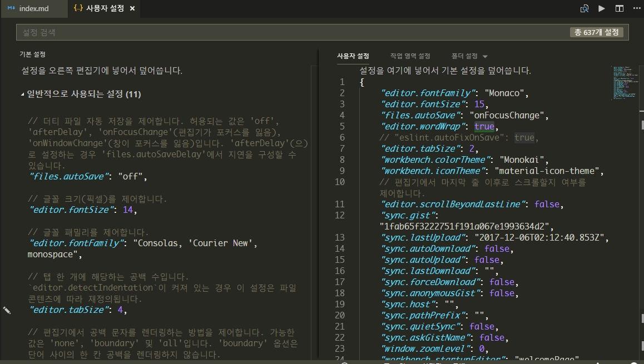
Task: Click the "sync.gist" key on line 12
Action: (x=409, y=216)
